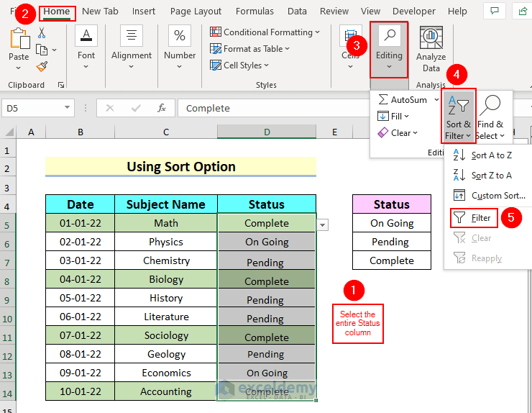Screen dimensions: 532x413
Task: Click the Cut scissors icon
Action: [x=42, y=33]
